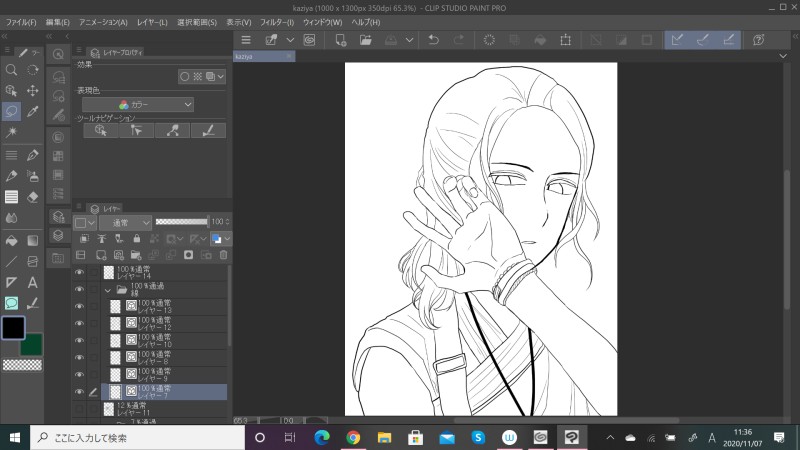This screenshot has height=450, width=800.
Task: Select the Lasso selection tool
Action: (x=11, y=111)
